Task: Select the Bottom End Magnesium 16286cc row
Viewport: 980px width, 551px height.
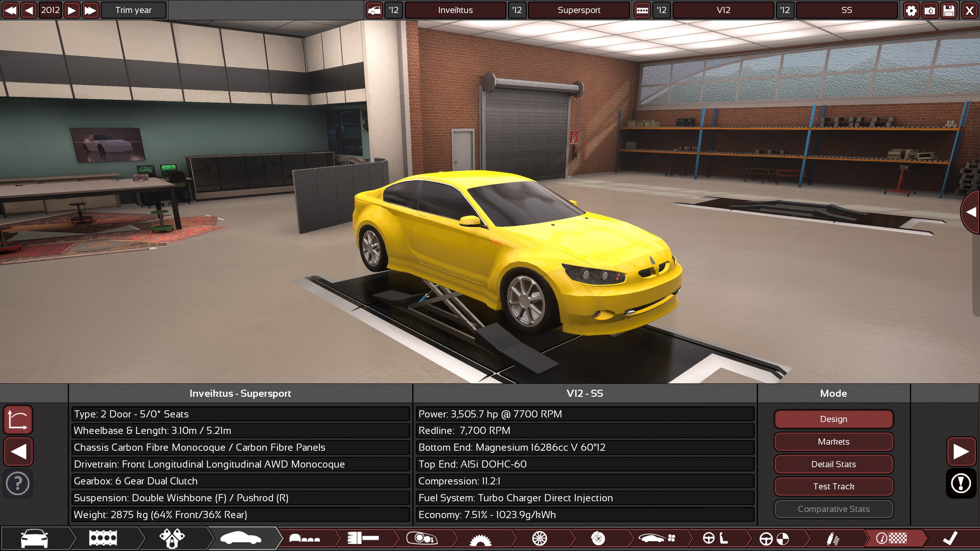Action: 585,447
